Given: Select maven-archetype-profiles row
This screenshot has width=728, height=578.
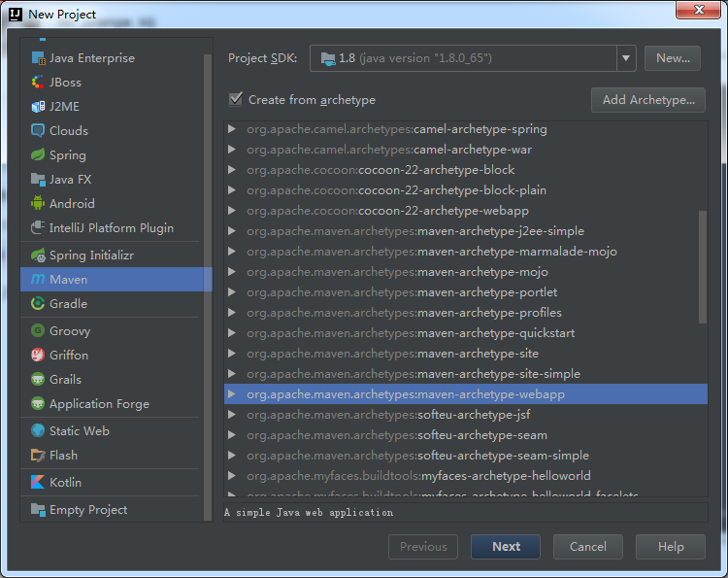Looking at the screenshot, I should [466, 313].
